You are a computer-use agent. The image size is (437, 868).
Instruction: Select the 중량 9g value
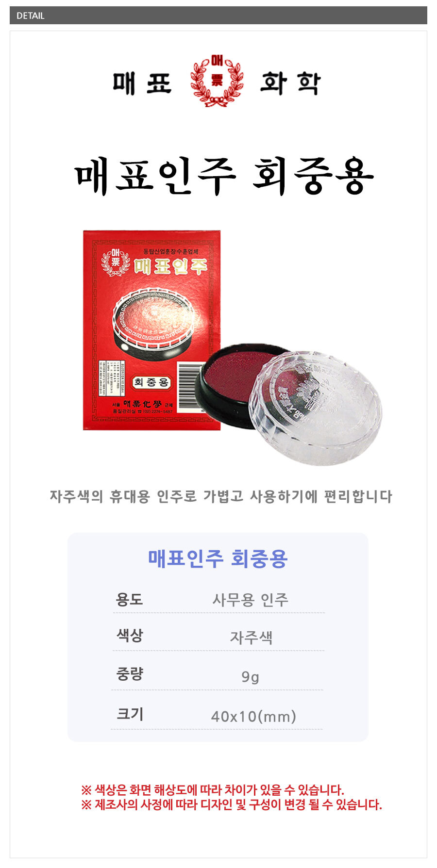click(x=251, y=676)
